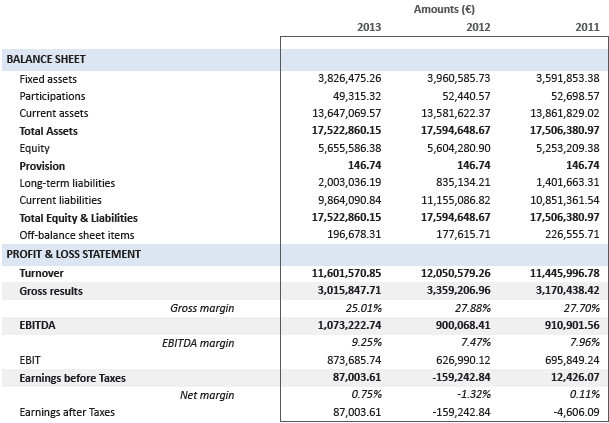
Task: Select the Fixed assets row label
Action: pos(48,79)
